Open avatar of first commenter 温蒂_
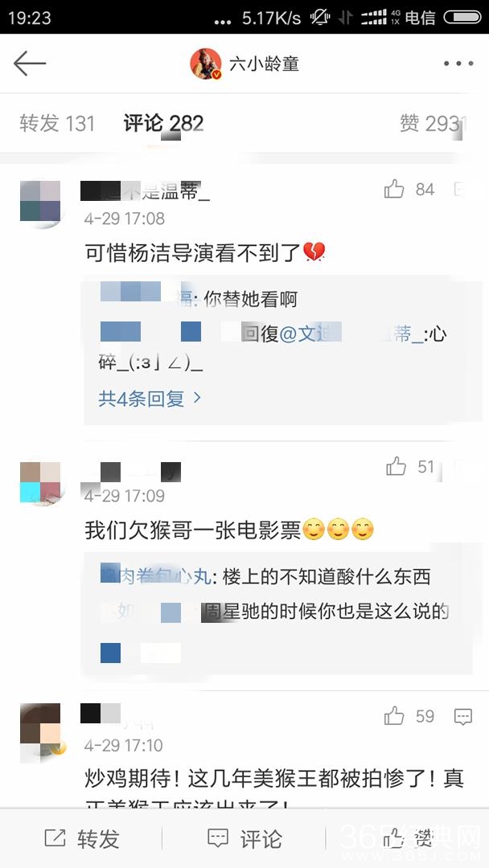489x868 pixels. point(40,202)
